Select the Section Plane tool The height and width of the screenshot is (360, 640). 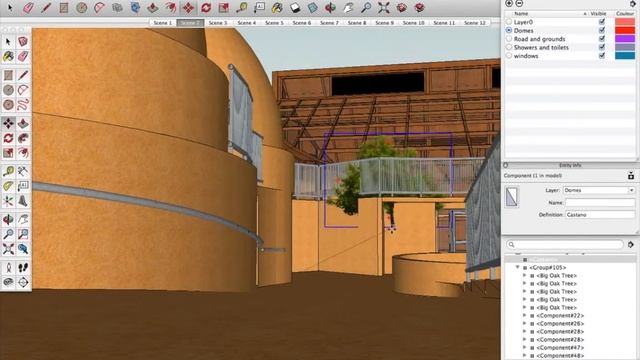click(x=23, y=282)
